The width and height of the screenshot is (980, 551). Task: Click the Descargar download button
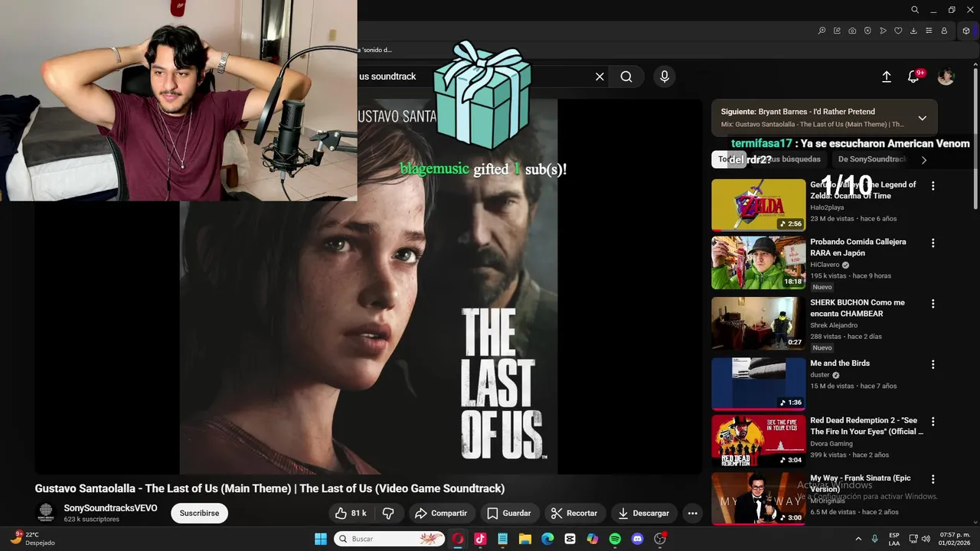pos(644,514)
